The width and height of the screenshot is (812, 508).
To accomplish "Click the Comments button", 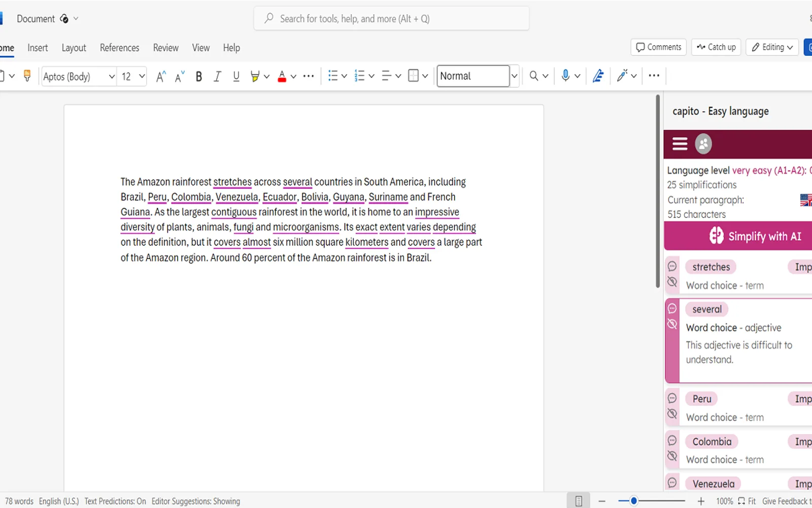I will [x=659, y=47].
